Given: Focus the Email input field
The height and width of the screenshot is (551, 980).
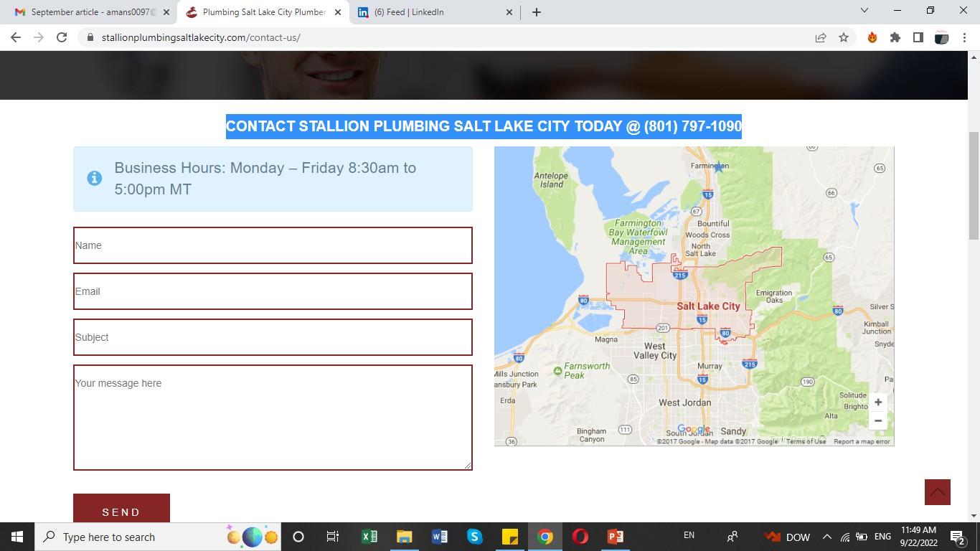Looking at the screenshot, I should click(273, 291).
